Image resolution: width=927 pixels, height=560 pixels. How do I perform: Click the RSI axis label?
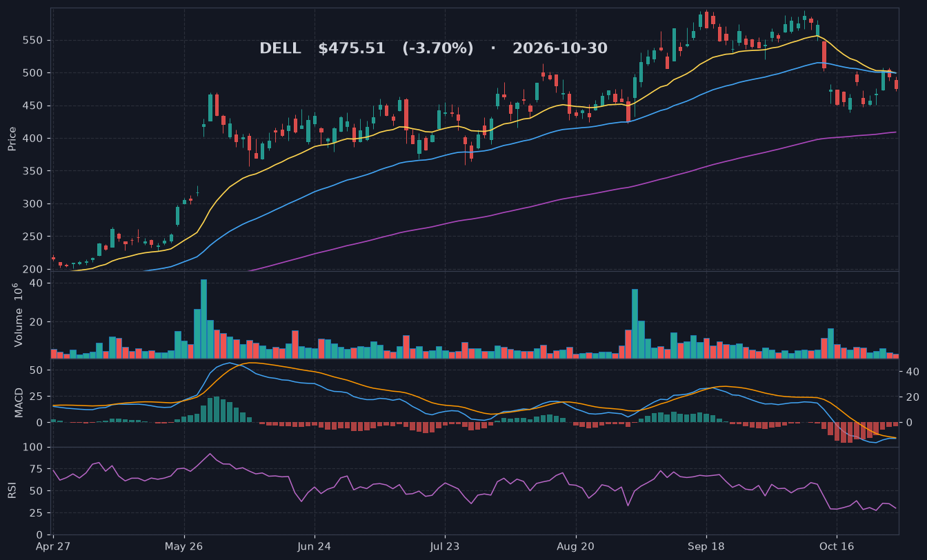[12, 490]
